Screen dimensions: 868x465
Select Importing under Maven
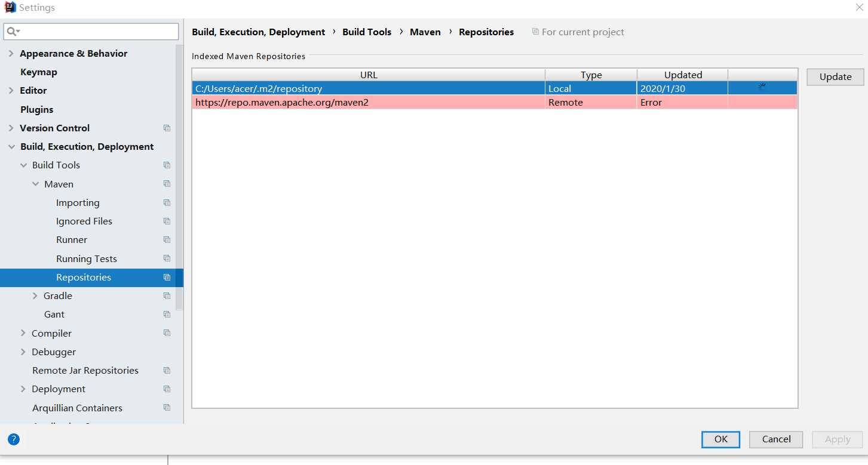[78, 203]
